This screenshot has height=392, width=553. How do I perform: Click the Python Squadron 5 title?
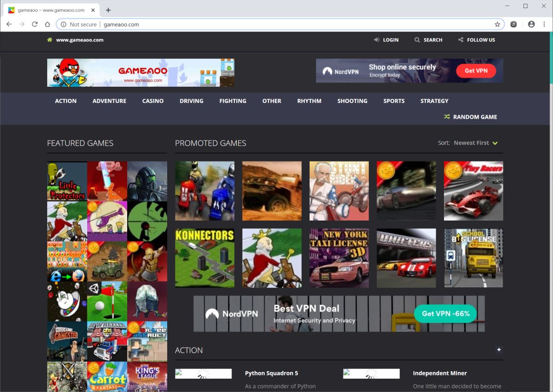coord(271,373)
